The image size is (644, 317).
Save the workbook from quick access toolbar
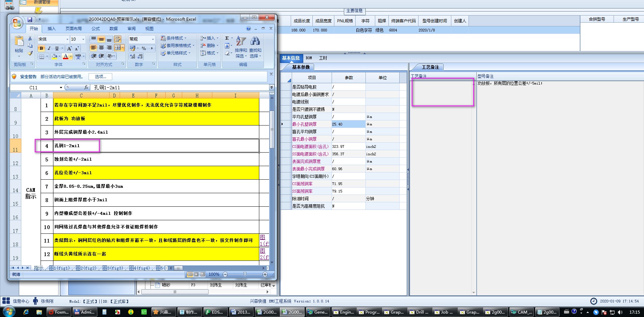(x=30, y=20)
